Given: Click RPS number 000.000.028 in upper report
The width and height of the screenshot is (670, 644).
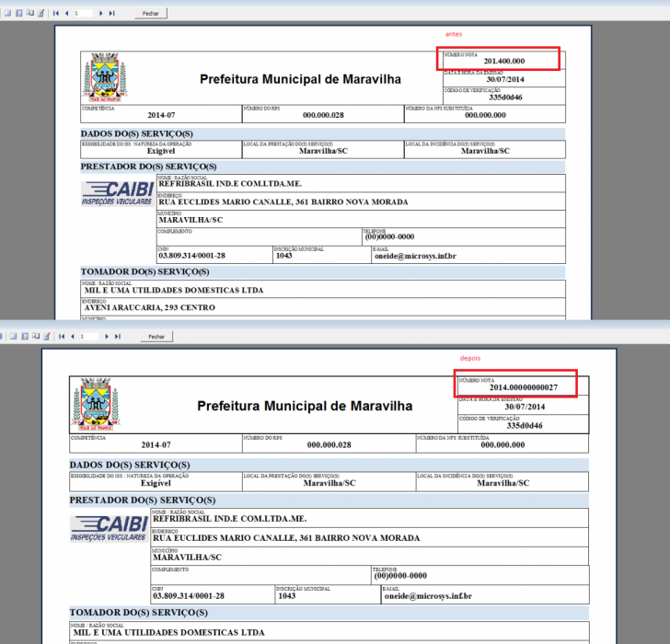Looking at the screenshot, I should coord(323,115).
